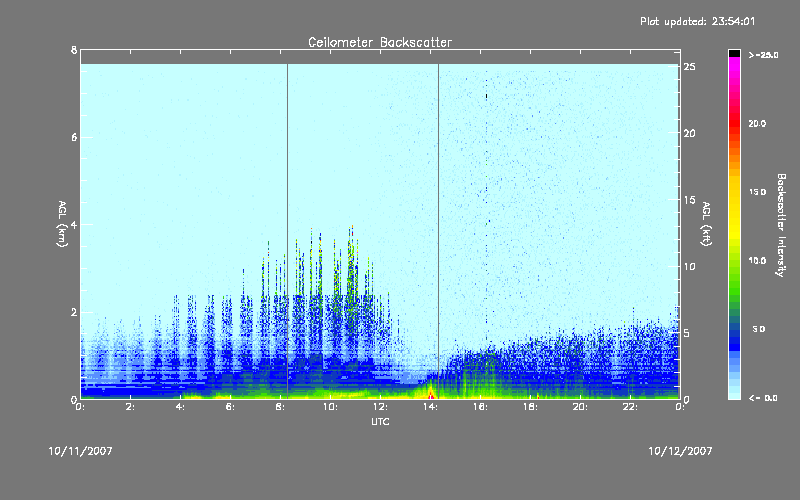800x500 pixels.
Task: Click the "10" kft tick on right axis
Action: (x=690, y=266)
